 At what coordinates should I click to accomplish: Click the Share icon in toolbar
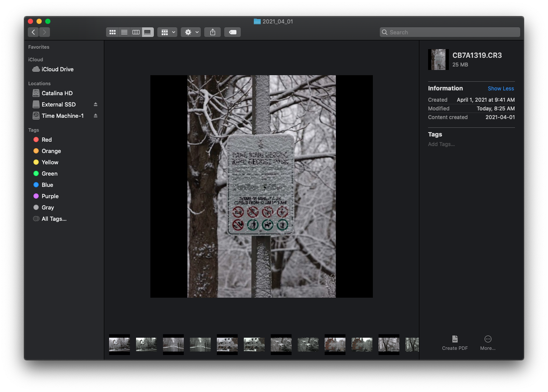[213, 32]
